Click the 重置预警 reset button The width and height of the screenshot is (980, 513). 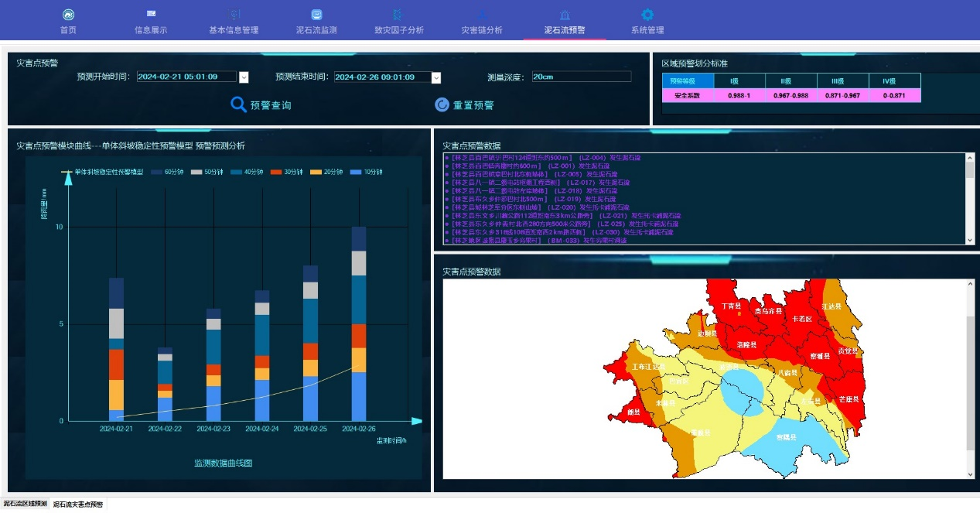click(x=464, y=105)
